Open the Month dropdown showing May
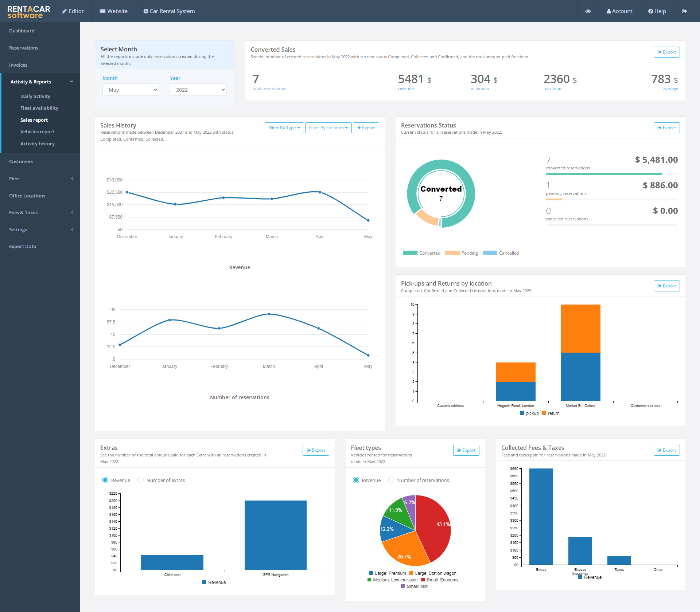The height and width of the screenshot is (612, 700). tap(131, 90)
